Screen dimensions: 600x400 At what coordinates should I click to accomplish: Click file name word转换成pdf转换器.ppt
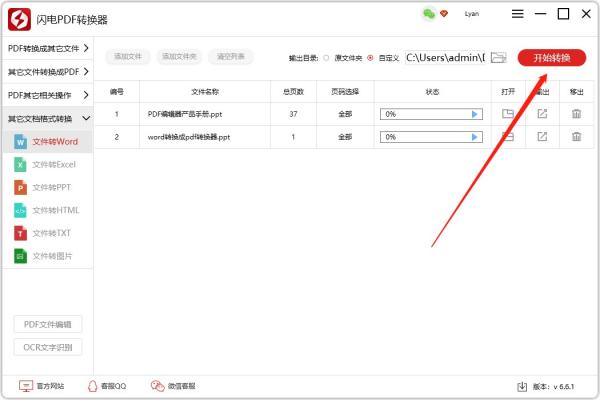[189, 137]
